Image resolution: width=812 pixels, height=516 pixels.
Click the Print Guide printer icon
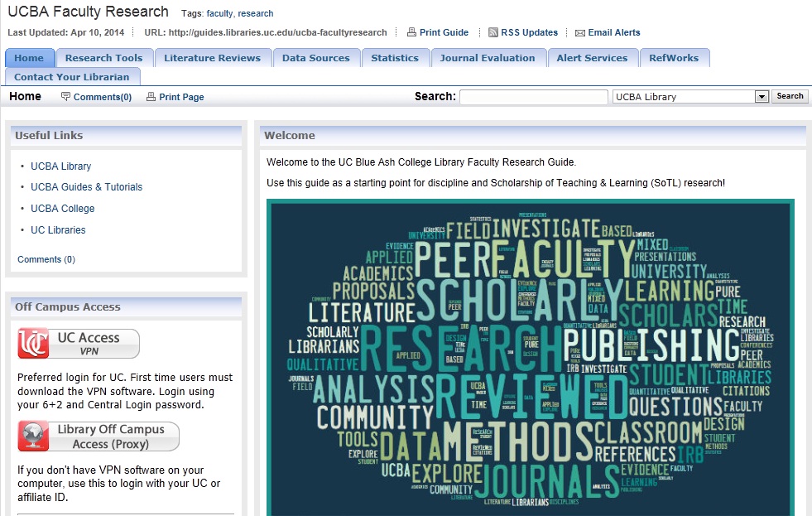[411, 32]
